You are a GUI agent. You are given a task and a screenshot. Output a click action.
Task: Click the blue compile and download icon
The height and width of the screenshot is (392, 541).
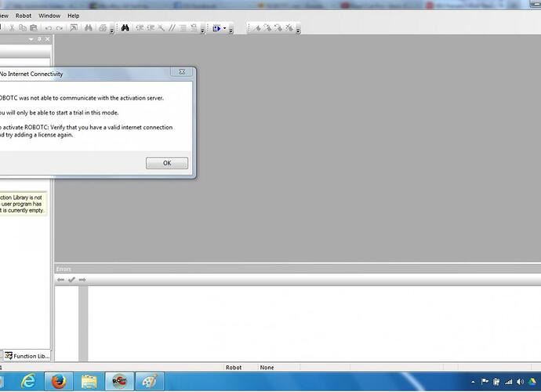(216, 28)
